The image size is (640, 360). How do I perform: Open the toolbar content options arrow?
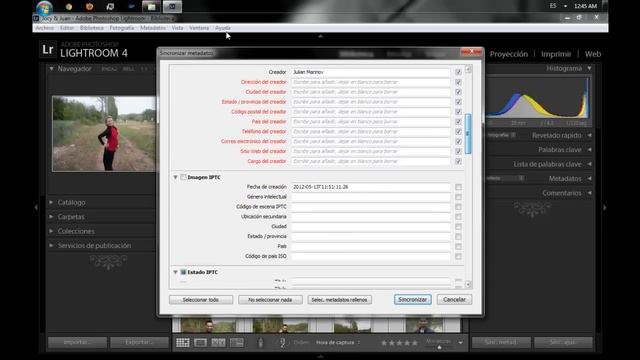(460, 343)
